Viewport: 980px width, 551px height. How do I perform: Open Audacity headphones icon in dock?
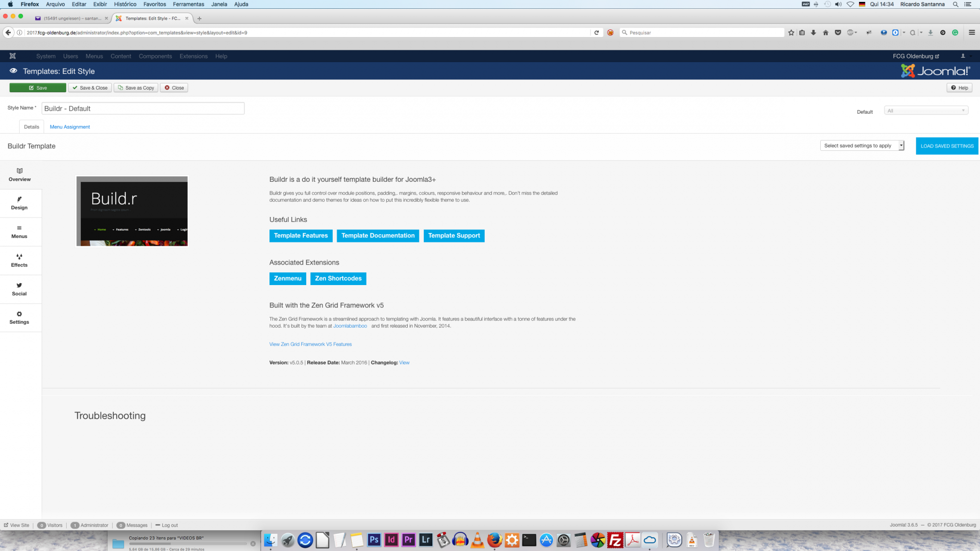460,540
